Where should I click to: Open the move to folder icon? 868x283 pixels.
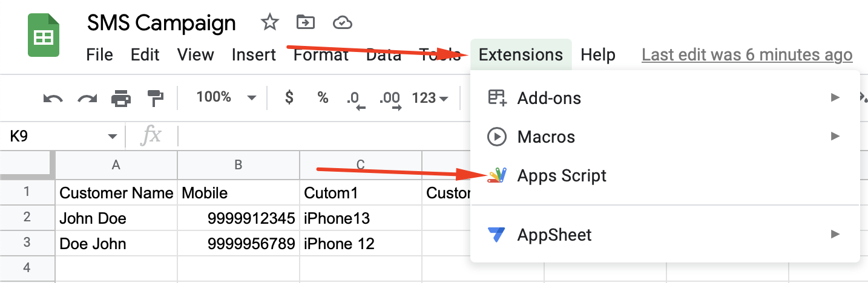[x=306, y=23]
